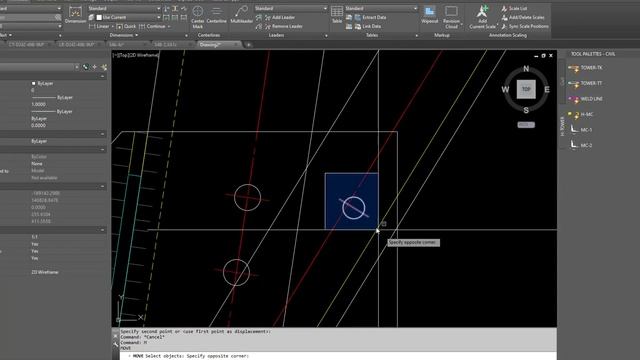Viewport: 640px width, 360px height.
Task: Close the Drawing file tab
Action: [x=237, y=44]
